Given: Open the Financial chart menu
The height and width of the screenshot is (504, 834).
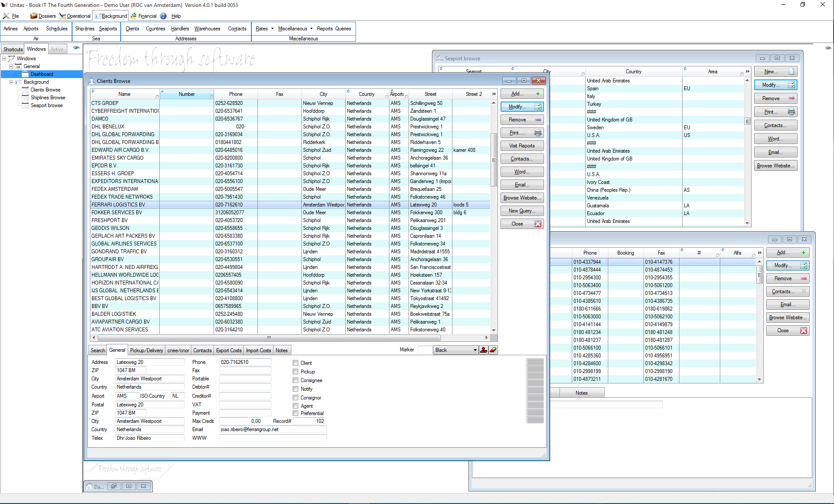Looking at the screenshot, I should coord(144,16).
